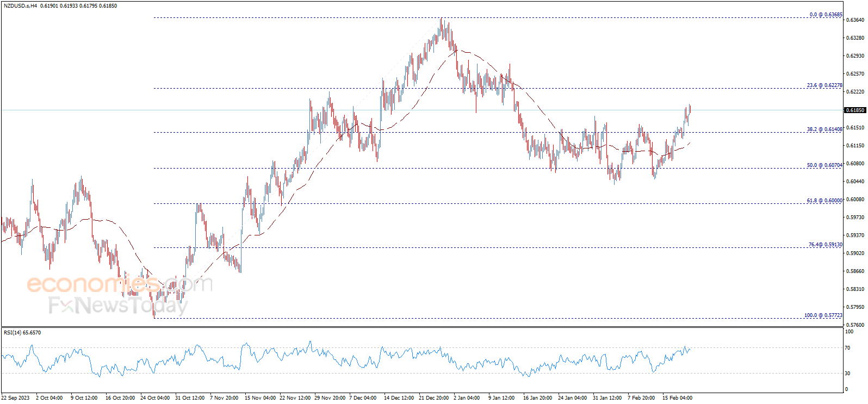Click the 0.59370 price axis value
Viewport: 868px width, 404px height.
855,235
